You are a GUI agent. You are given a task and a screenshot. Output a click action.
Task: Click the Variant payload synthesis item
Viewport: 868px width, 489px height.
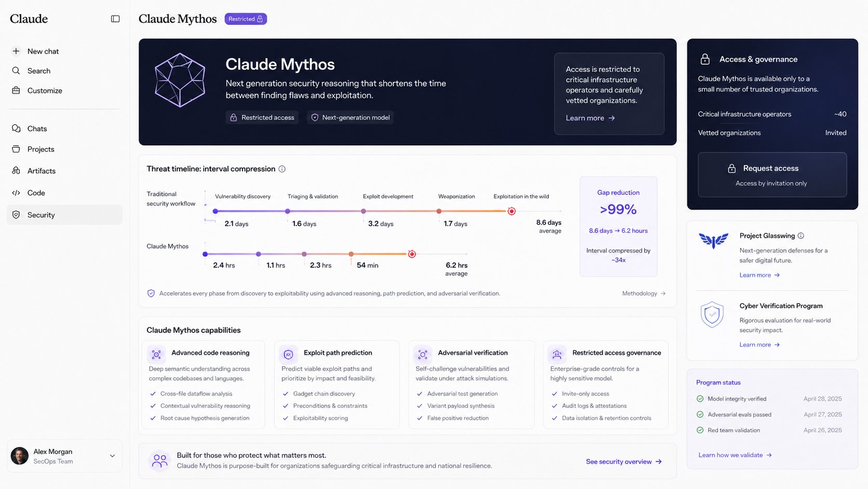tap(455, 406)
